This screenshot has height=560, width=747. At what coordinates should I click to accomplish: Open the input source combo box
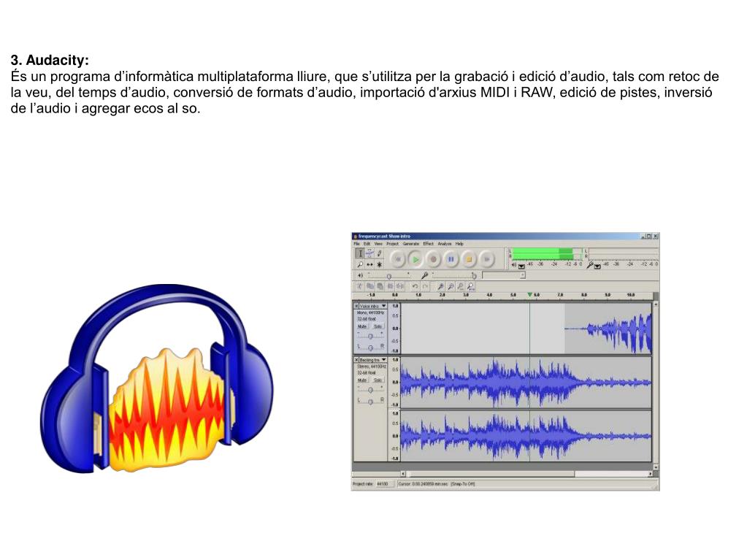(504, 275)
